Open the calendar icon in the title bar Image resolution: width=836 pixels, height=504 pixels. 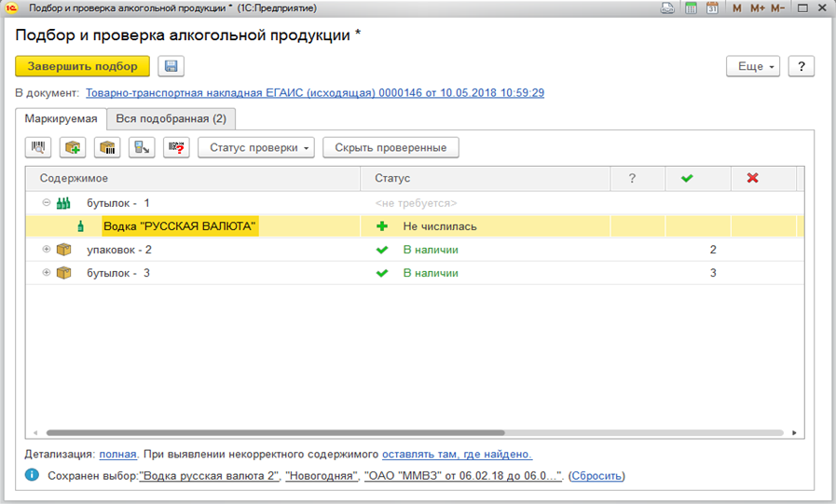coord(712,8)
